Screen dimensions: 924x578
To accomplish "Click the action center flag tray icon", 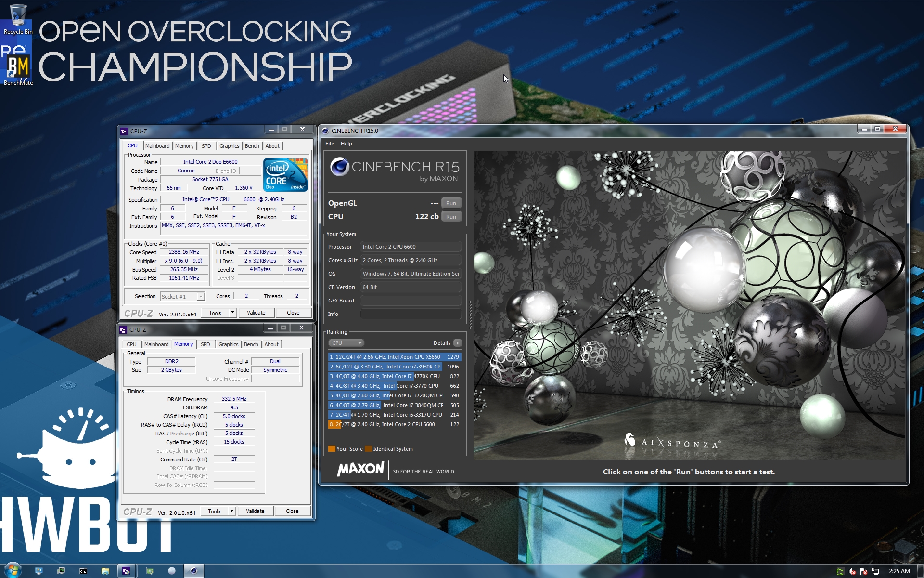I will click(864, 571).
